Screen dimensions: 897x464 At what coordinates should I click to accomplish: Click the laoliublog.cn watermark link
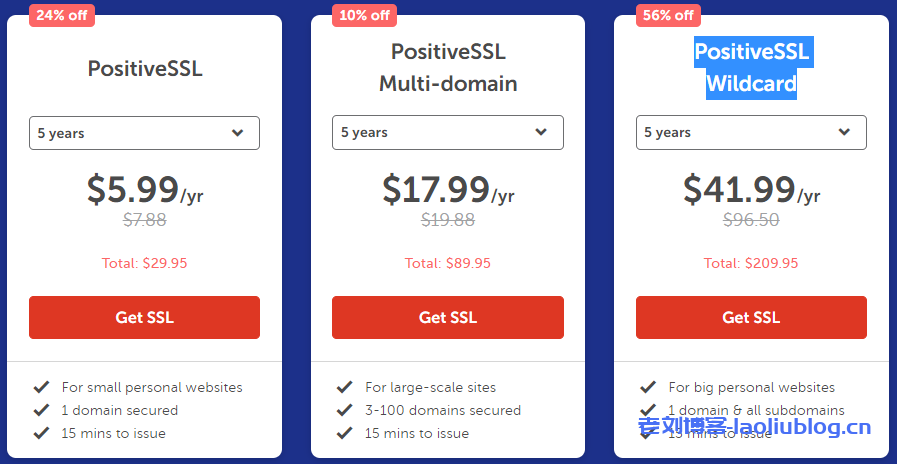(754, 429)
